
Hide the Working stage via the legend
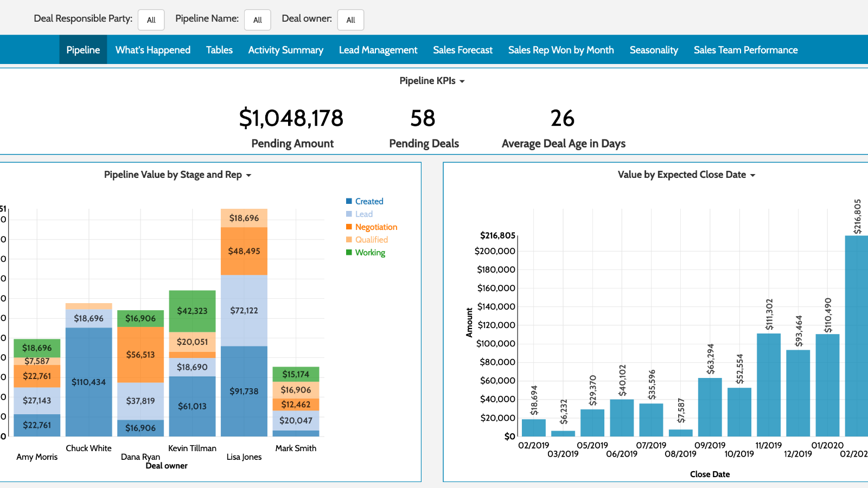[369, 252]
